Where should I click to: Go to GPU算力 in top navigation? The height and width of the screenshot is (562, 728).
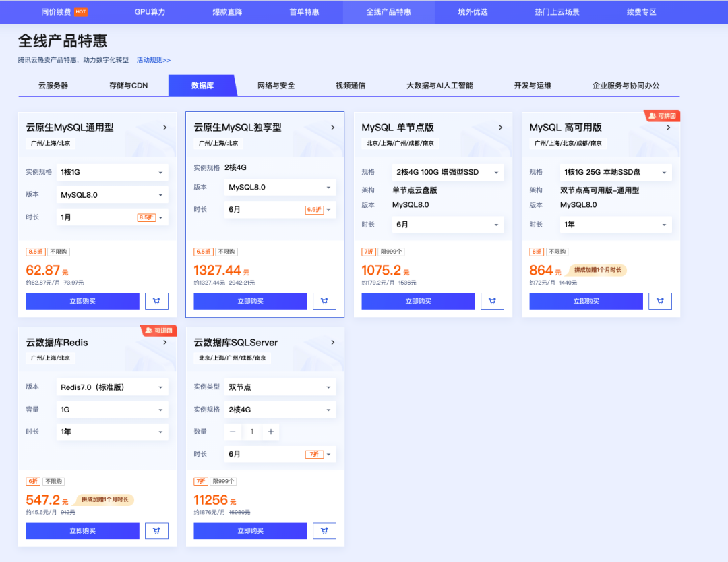point(150,12)
